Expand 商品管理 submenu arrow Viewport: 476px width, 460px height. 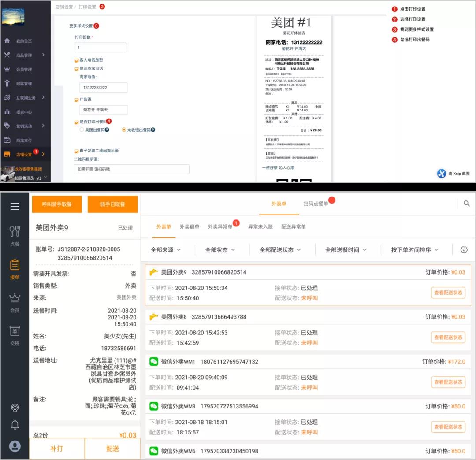click(43, 55)
